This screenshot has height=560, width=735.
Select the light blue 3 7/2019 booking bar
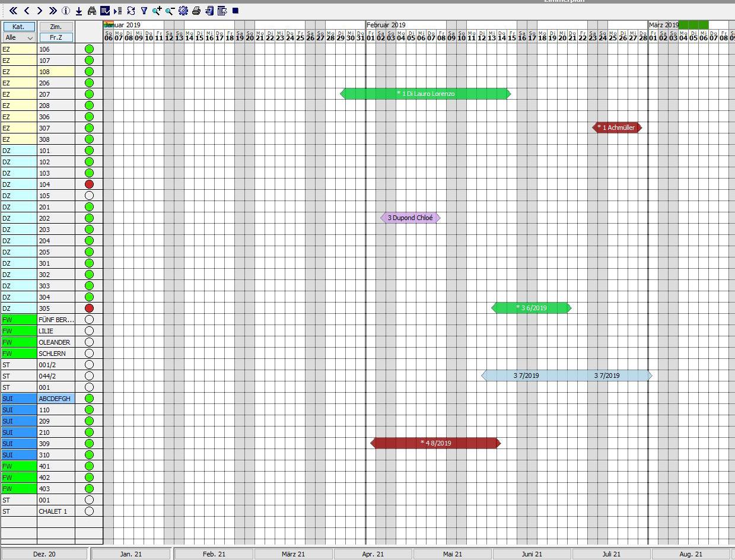pos(567,376)
